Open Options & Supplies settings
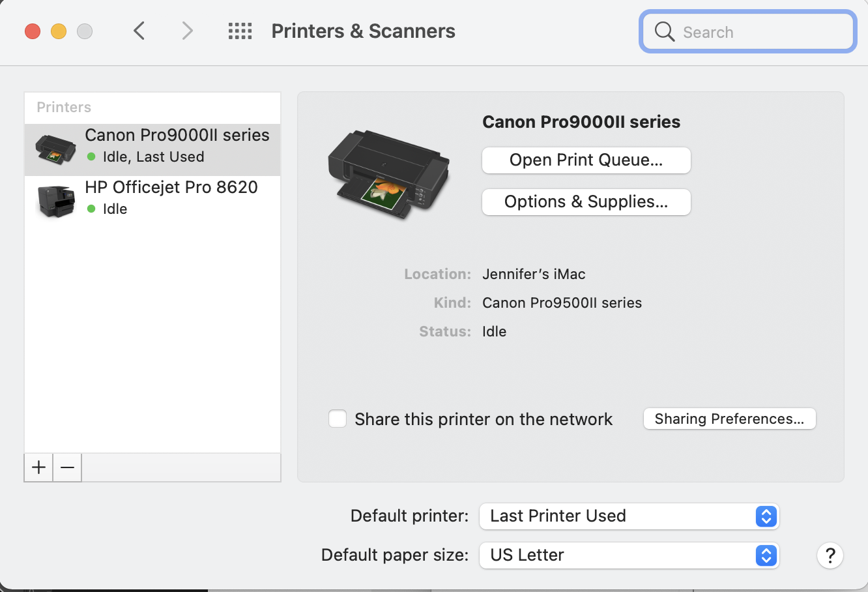This screenshot has height=592, width=868. click(x=585, y=202)
